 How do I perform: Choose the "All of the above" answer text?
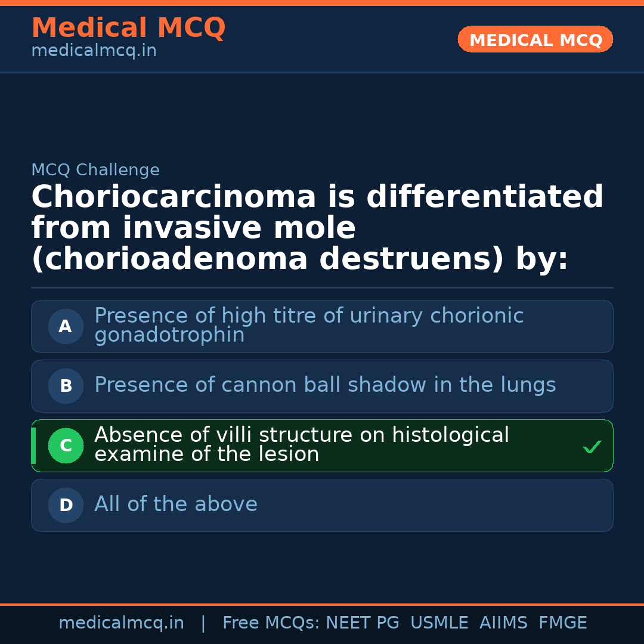[x=176, y=504]
